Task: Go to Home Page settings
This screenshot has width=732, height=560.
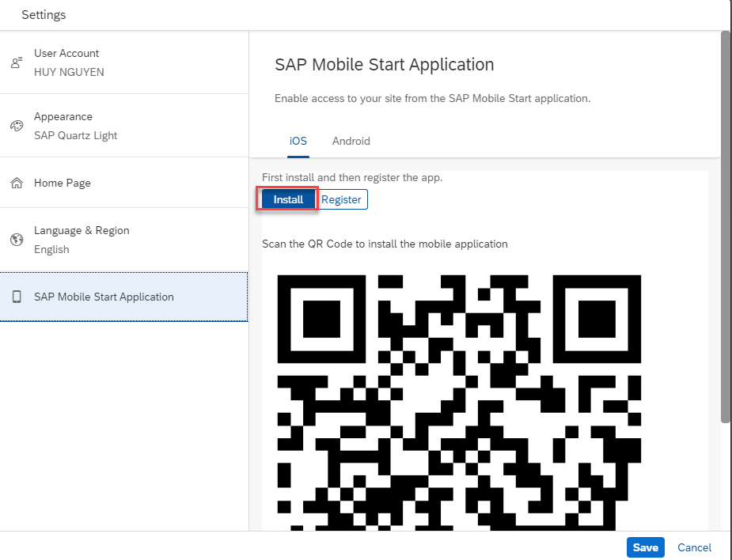Action: pos(124,183)
